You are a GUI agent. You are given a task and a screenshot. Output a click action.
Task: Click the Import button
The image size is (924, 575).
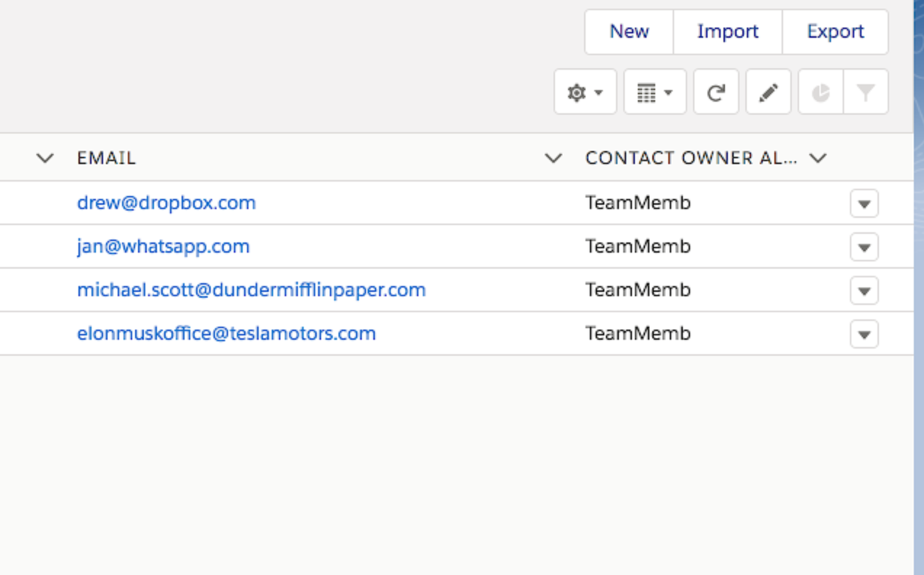coord(728,32)
